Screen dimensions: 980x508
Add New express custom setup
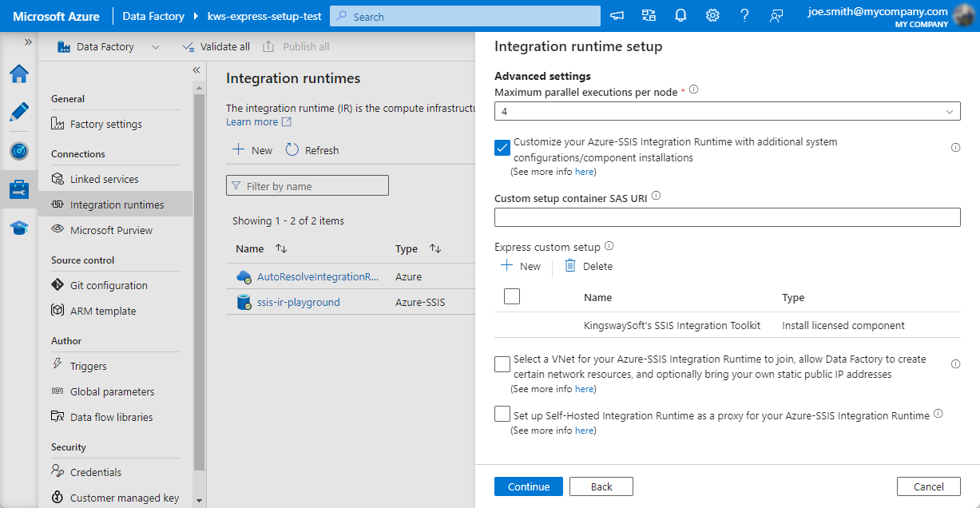pyautogui.click(x=521, y=266)
